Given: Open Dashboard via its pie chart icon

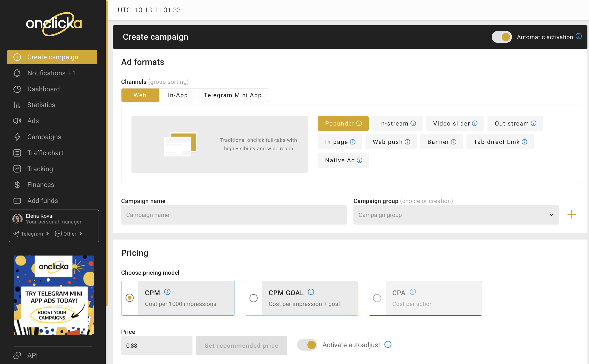Looking at the screenshot, I should (17, 89).
